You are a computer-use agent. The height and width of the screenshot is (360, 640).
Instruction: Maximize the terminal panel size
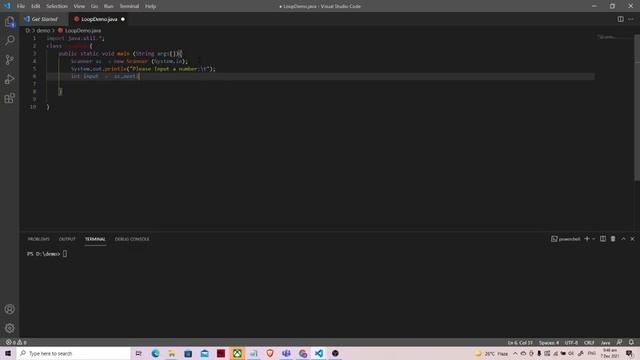pos(623,239)
